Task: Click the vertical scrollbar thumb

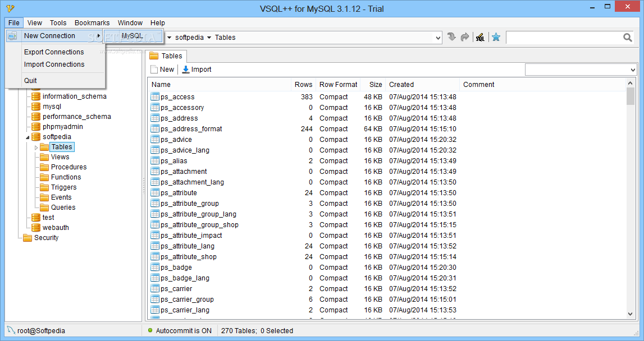Action: [x=631, y=96]
